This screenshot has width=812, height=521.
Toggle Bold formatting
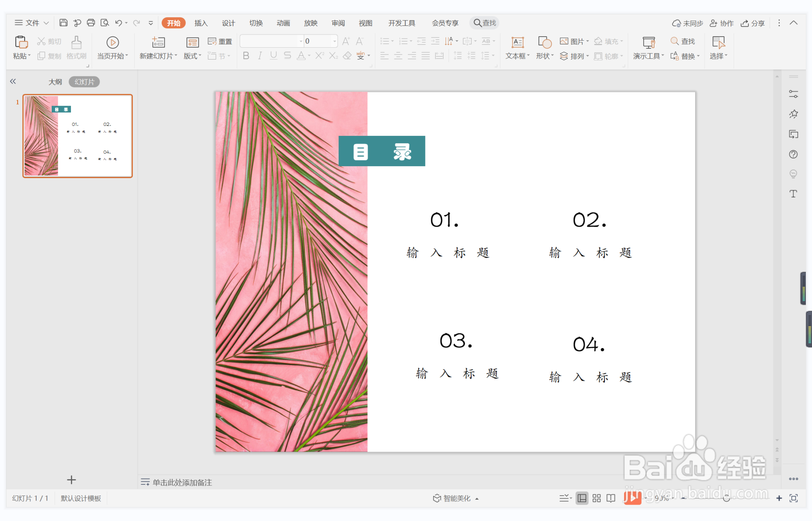[246, 56]
